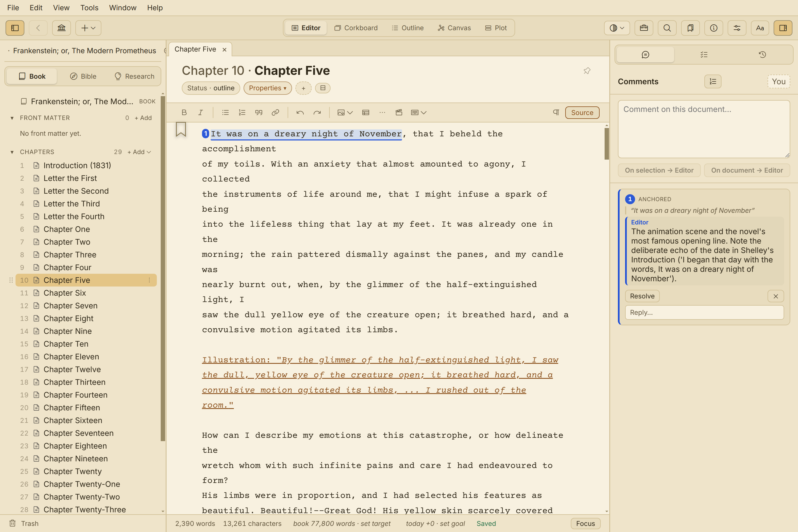Redo the last edit
The width and height of the screenshot is (798, 532).
[317, 113]
